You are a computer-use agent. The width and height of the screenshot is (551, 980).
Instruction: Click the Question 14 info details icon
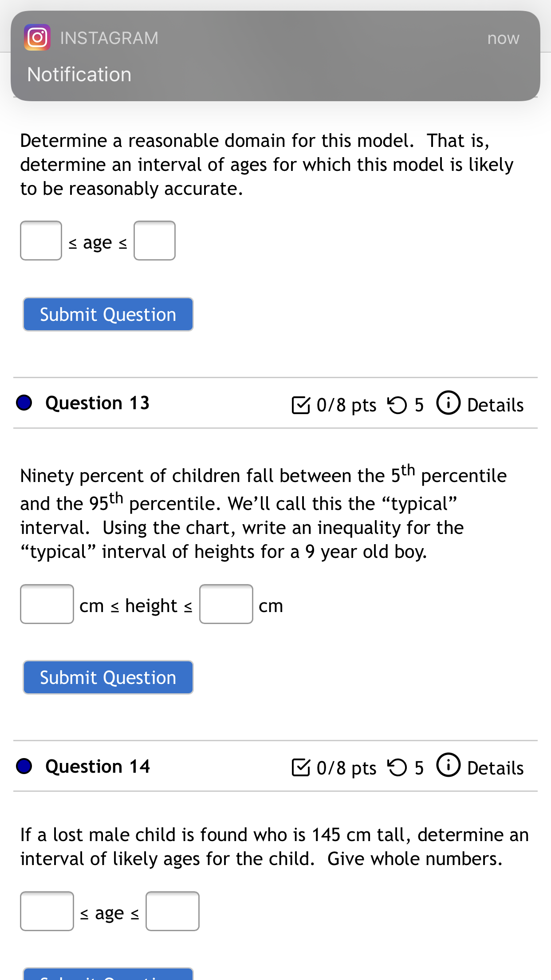(x=448, y=765)
